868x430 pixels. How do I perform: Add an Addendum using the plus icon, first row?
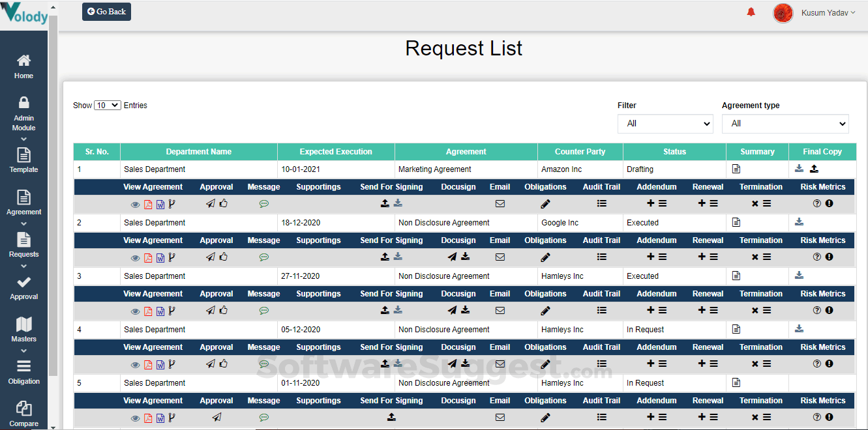click(650, 203)
